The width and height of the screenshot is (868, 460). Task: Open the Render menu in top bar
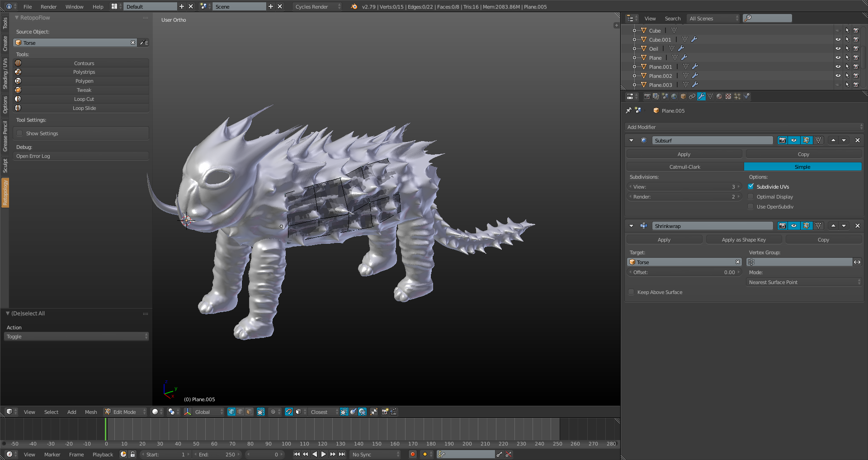(x=48, y=7)
